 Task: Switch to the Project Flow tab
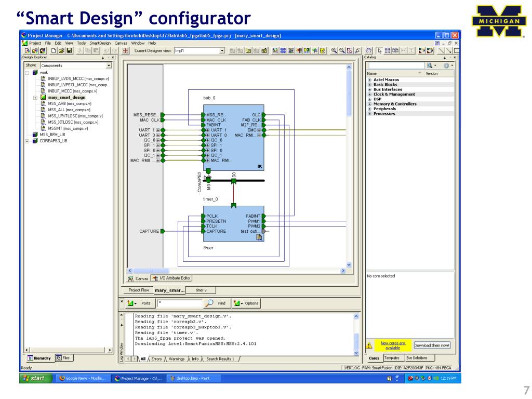tap(138, 290)
